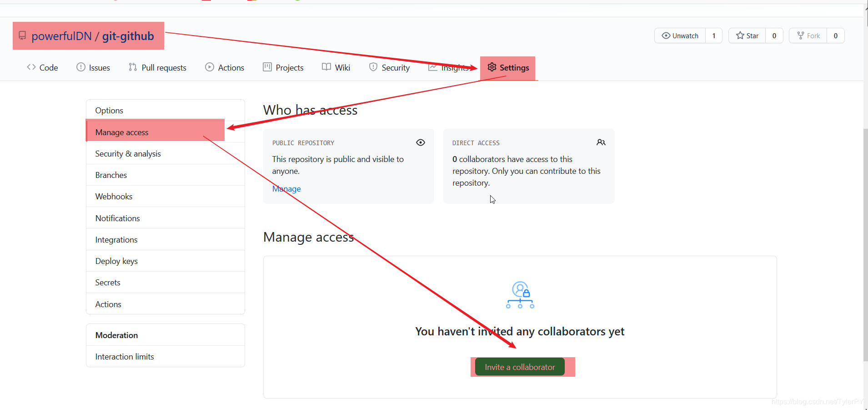Click the Code brackets icon

click(x=31, y=67)
